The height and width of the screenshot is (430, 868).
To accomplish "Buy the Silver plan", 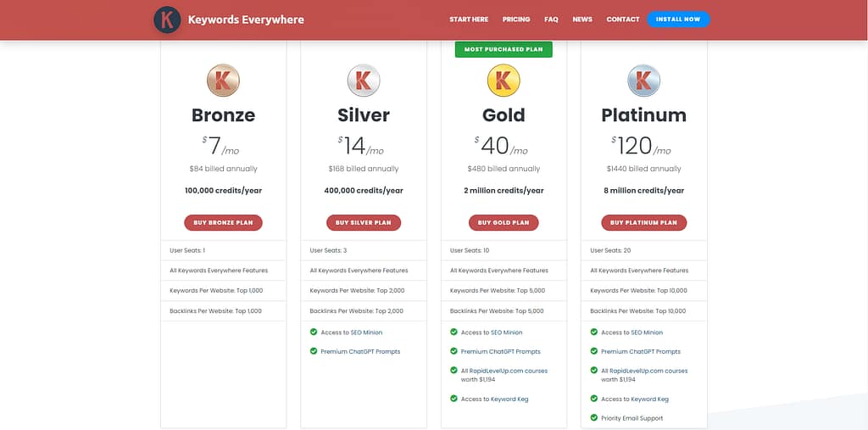I will point(364,223).
